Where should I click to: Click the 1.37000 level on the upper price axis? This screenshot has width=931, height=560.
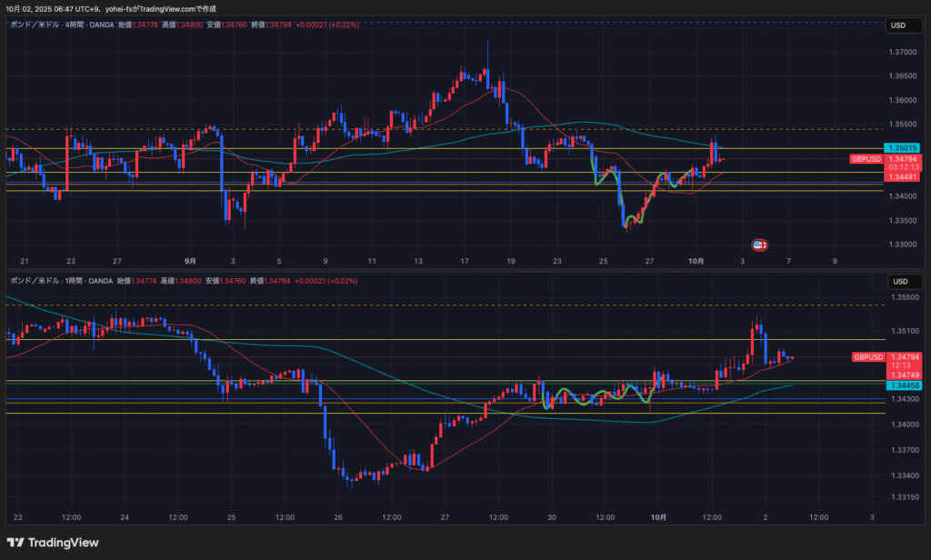click(904, 52)
